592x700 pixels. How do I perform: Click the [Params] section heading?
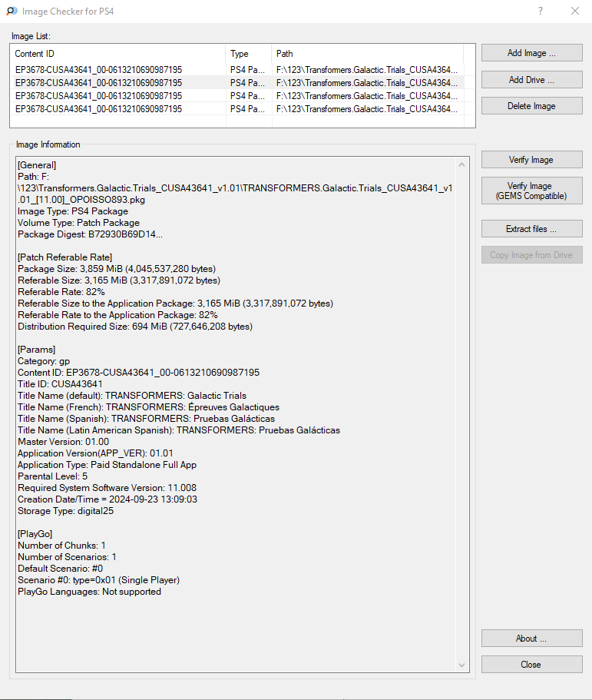click(x=37, y=350)
